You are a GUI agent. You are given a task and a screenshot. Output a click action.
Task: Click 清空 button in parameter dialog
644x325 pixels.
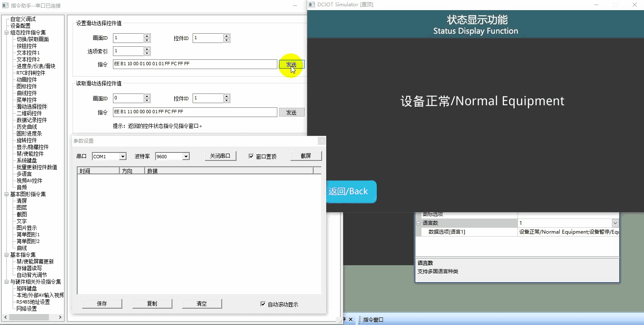(202, 304)
